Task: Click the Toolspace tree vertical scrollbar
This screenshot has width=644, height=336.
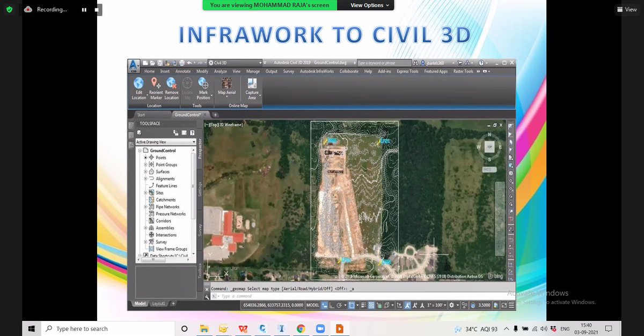Action: click(194, 185)
